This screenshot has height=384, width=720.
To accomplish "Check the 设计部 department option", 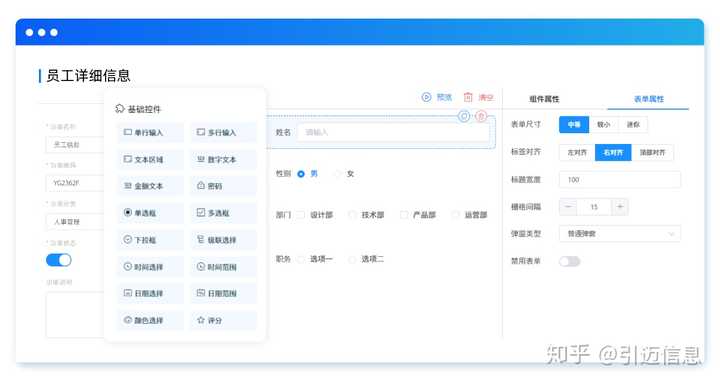I will click(301, 215).
